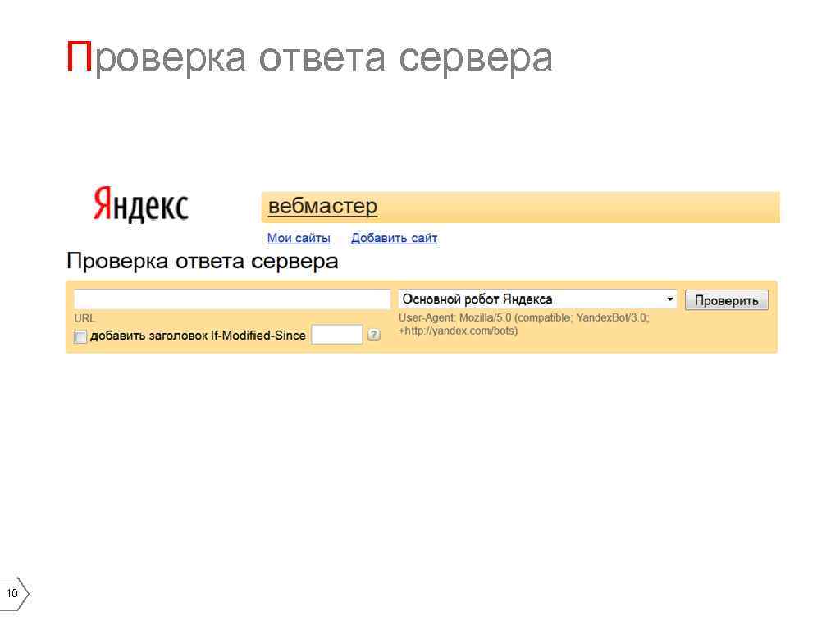Open Добавить сайт link

[x=395, y=238]
